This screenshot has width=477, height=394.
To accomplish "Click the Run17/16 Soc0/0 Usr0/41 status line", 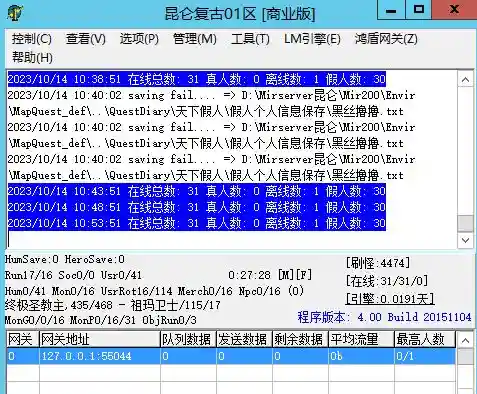I will pyautogui.click(x=73, y=275).
